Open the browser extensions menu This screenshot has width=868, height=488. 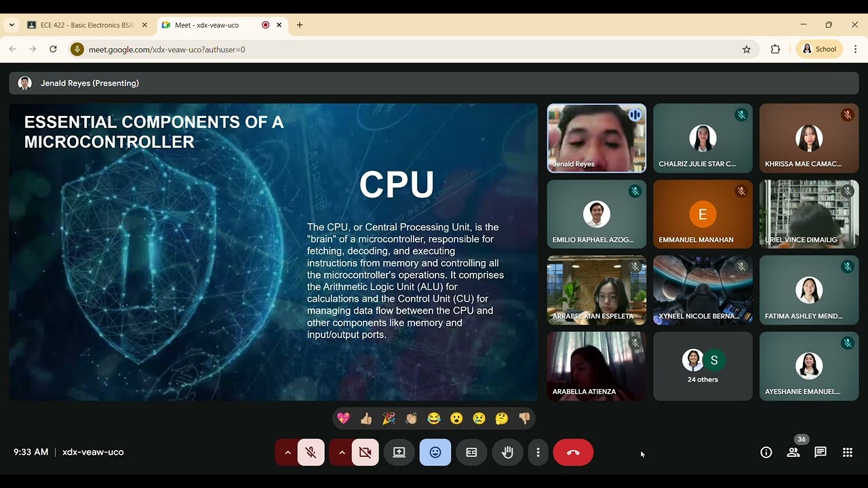click(776, 49)
